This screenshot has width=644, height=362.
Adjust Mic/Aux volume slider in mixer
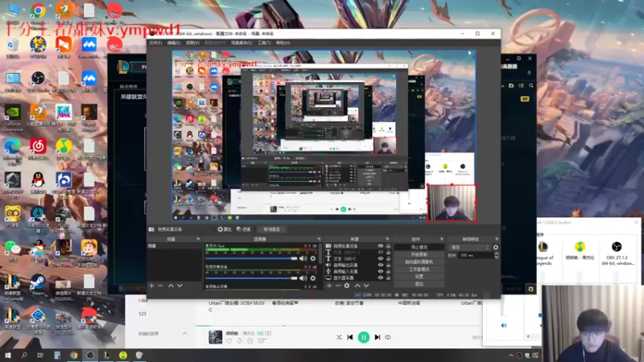tap(251, 258)
